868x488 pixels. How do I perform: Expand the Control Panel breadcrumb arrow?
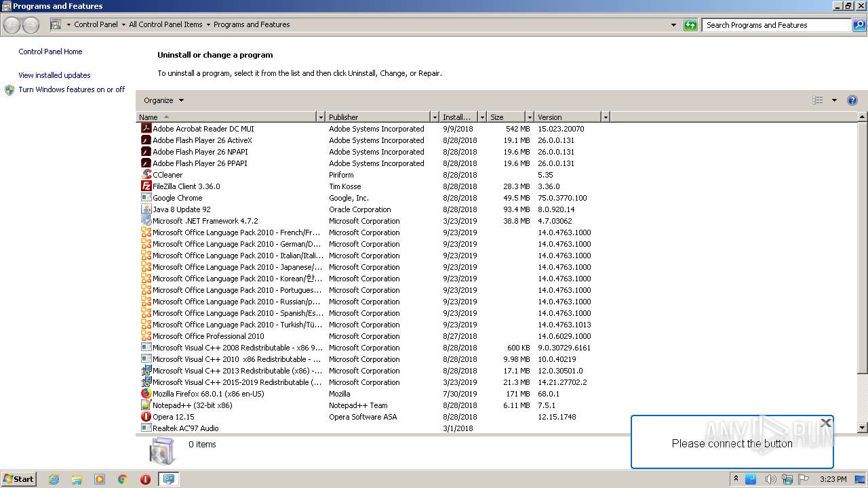[123, 25]
